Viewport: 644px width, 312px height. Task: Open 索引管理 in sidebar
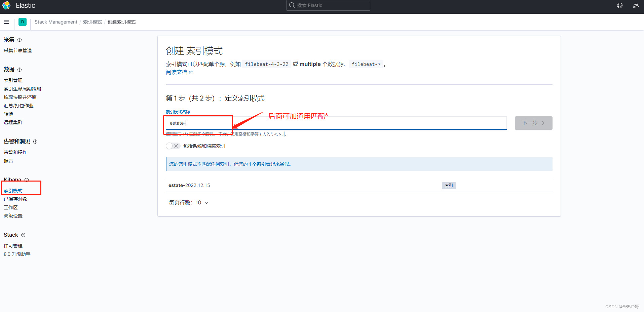tap(13, 80)
